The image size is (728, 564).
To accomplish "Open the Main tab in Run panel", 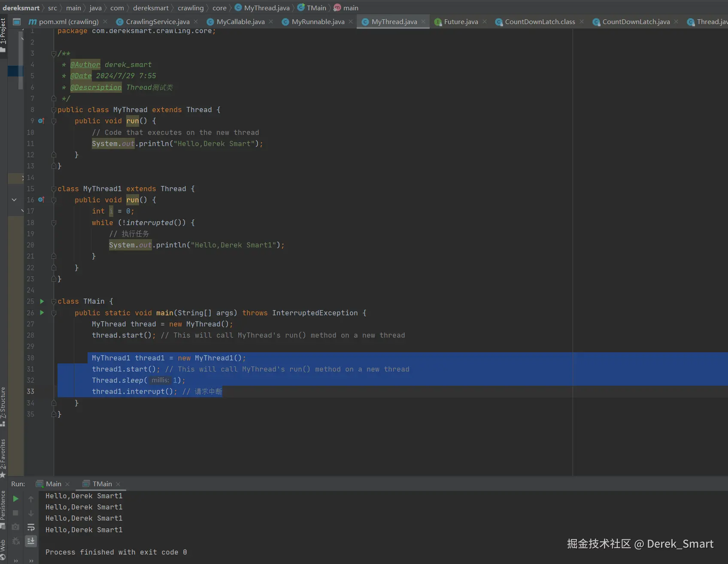I will click(x=53, y=484).
